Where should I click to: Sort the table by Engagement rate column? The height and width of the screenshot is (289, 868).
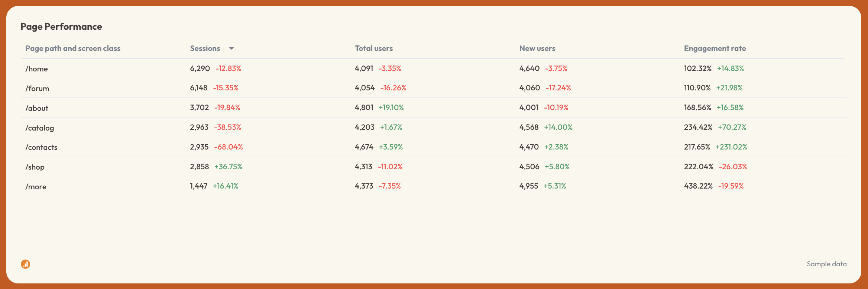[714, 48]
